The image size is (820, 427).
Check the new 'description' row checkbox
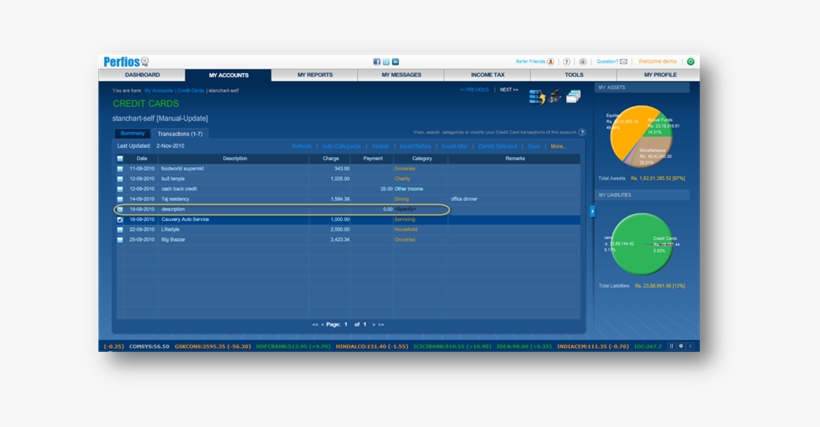[120, 209]
